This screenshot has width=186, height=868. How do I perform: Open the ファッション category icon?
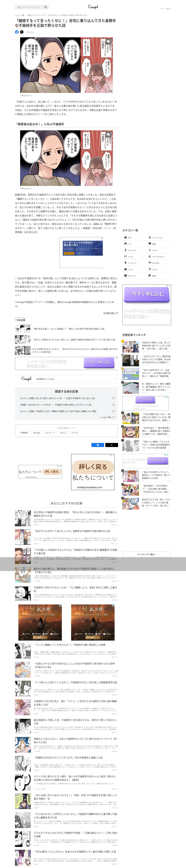pos(150,237)
